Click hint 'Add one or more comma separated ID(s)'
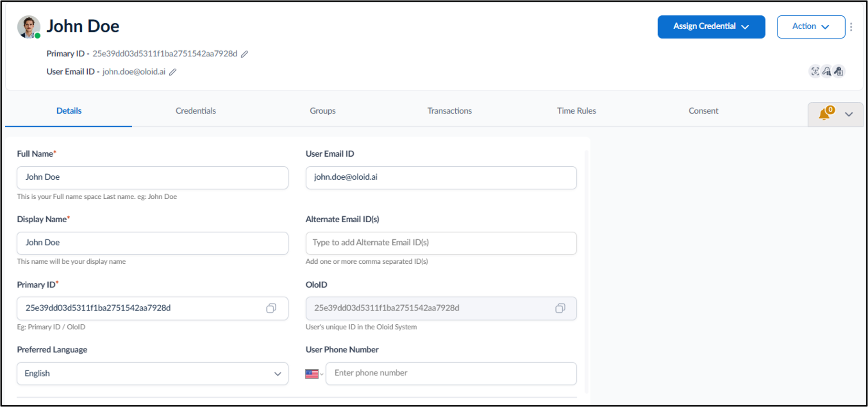This screenshot has height=407, width=868. click(367, 262)
